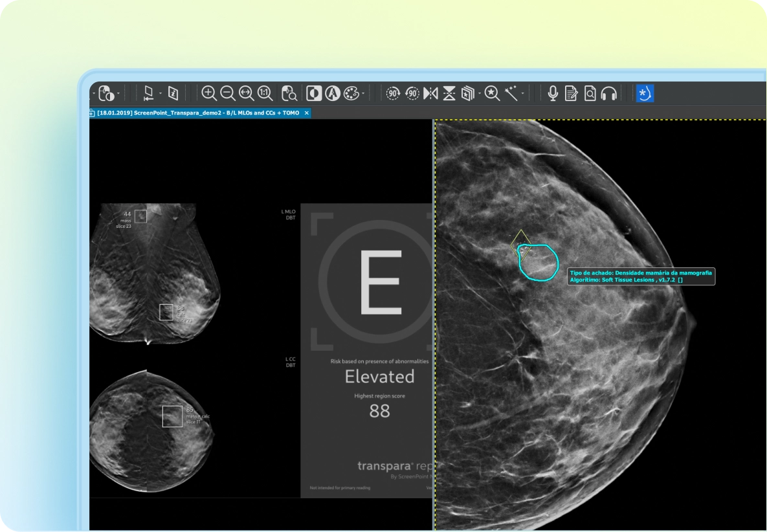
Task: Expand the mouse tool dropdown arrow
Action: pos(118,93)
